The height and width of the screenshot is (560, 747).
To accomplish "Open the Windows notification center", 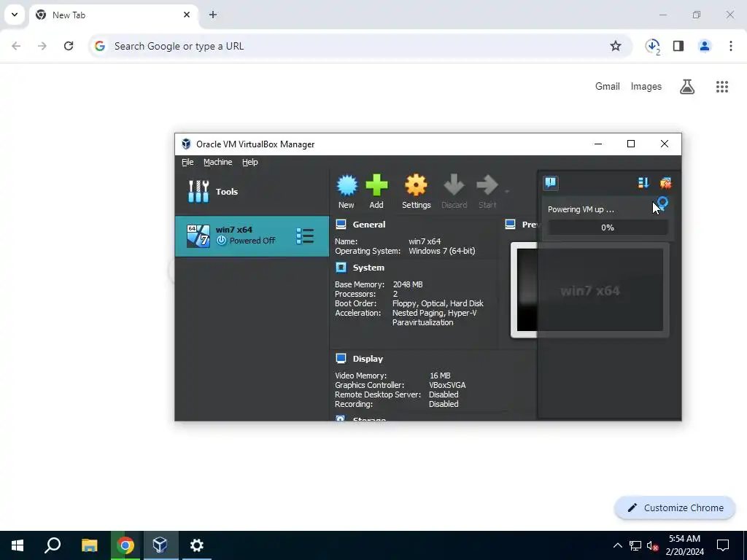I will click(x=723, y=545).
